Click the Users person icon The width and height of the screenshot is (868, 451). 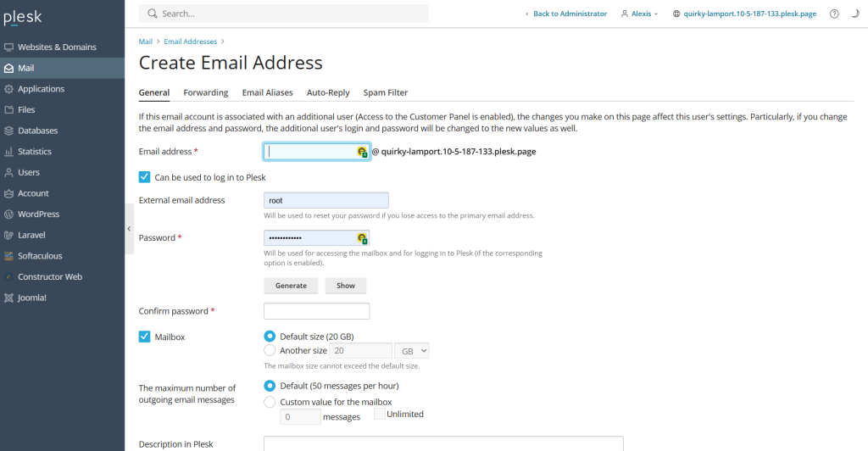point(8,173)
